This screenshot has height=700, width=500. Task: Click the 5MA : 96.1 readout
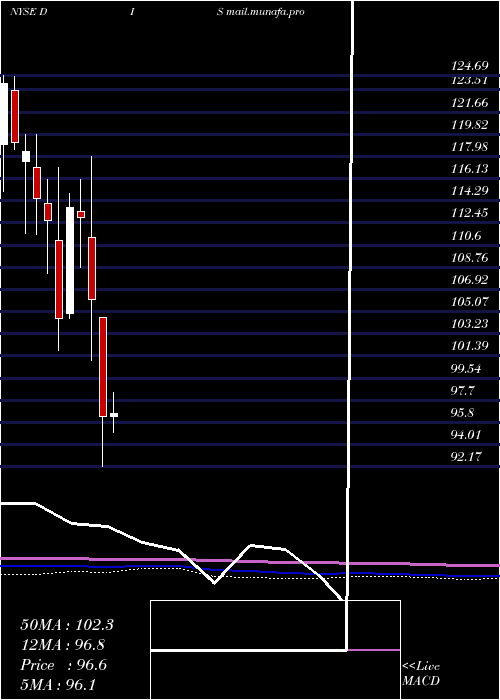click(x=58, y=685)
